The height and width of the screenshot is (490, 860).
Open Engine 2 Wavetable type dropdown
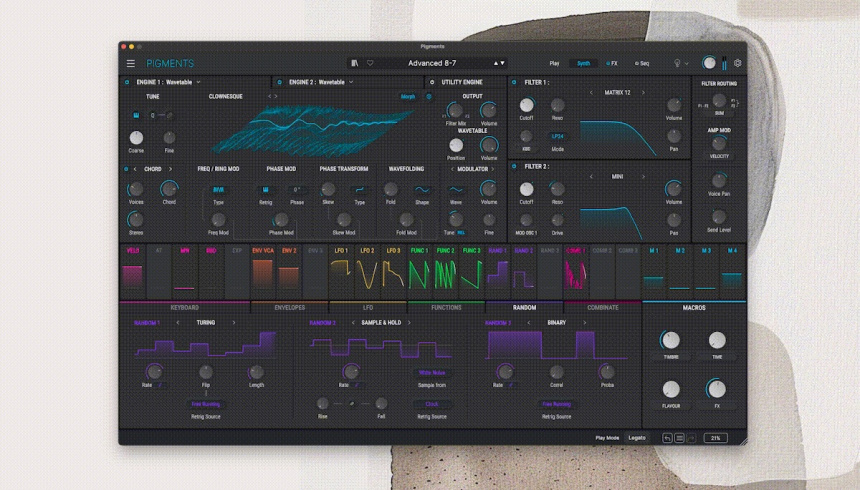tap(321, 82)
